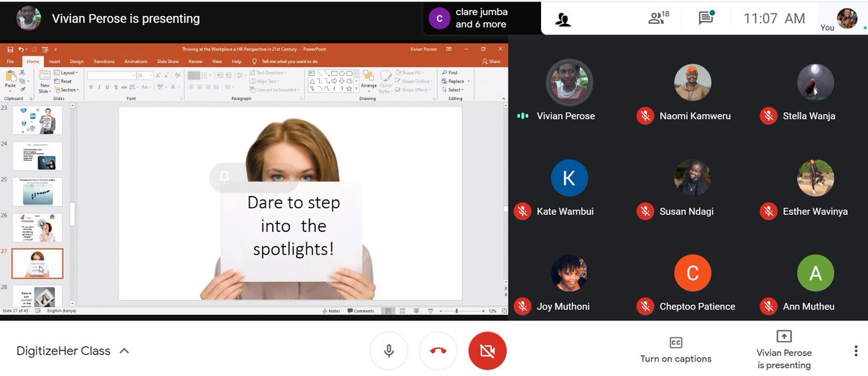868x376 pixels.
Task: Click the red hang-up call button
Action: (438, 351)
